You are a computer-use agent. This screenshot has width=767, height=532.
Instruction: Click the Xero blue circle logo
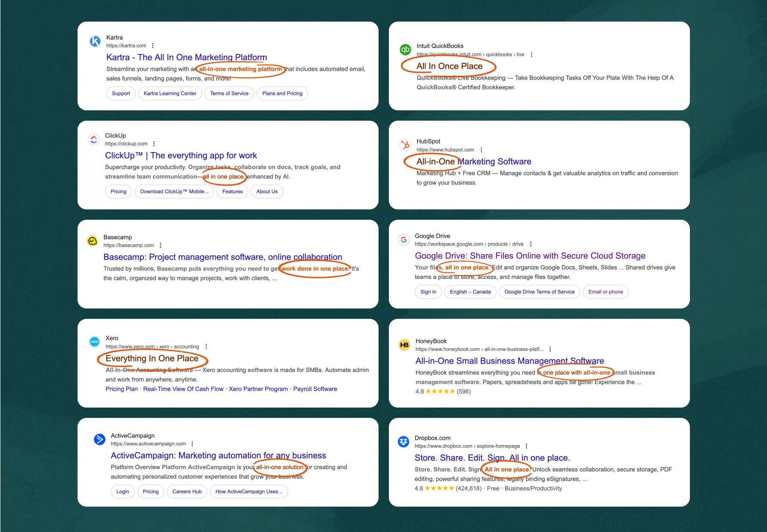pos(94,342)
